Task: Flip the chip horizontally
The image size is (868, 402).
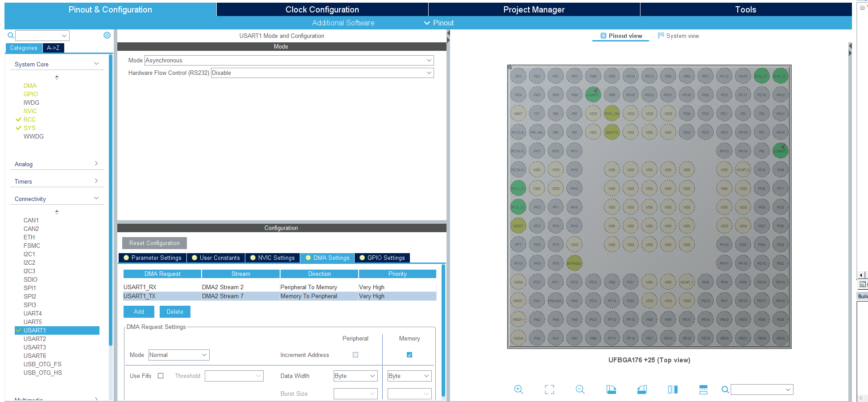Action: 673,390
